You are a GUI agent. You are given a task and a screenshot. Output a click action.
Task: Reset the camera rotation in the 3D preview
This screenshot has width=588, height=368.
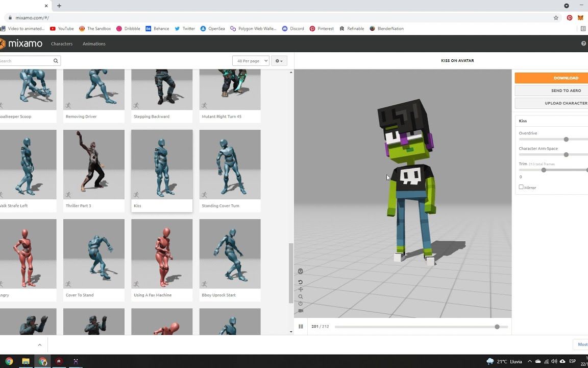click(x=300, y=282)
